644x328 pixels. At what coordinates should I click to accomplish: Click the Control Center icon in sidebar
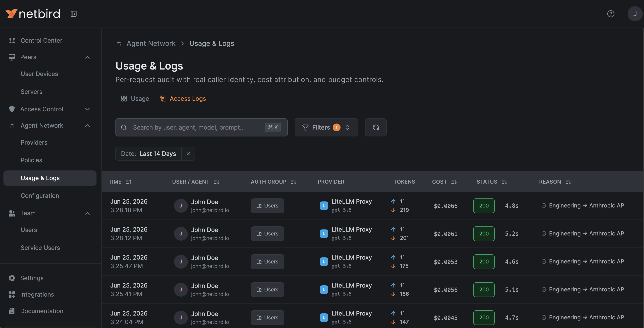[x=12, y=40]
